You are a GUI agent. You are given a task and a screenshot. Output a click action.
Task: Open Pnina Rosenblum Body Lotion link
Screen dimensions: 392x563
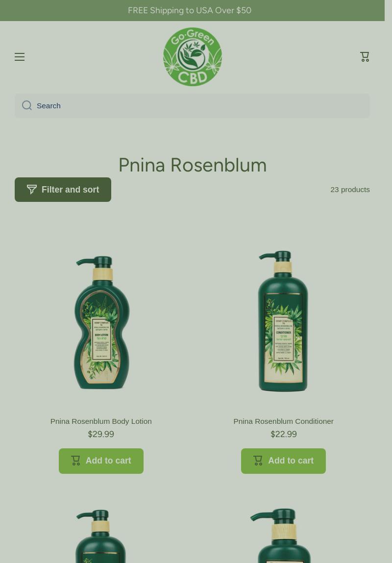(101, 421)
